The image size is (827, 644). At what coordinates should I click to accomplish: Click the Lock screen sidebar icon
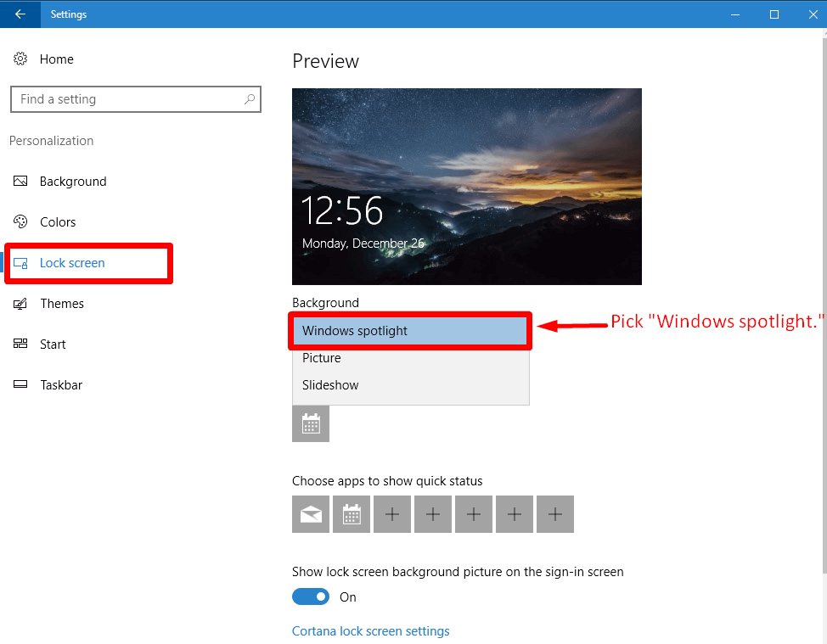point(20,263)
